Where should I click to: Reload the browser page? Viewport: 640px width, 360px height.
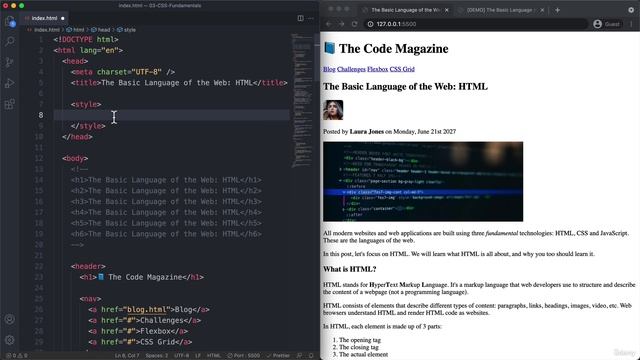[354, 24]
